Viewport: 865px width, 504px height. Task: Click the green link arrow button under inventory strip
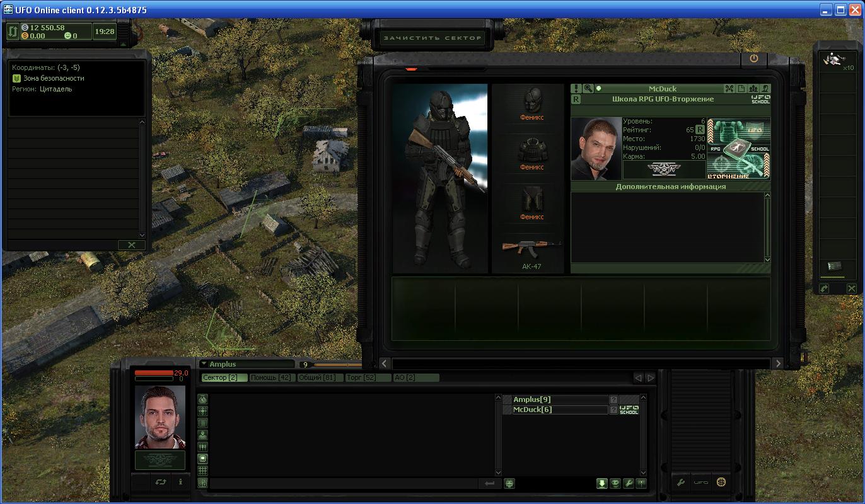pos(824,289)
